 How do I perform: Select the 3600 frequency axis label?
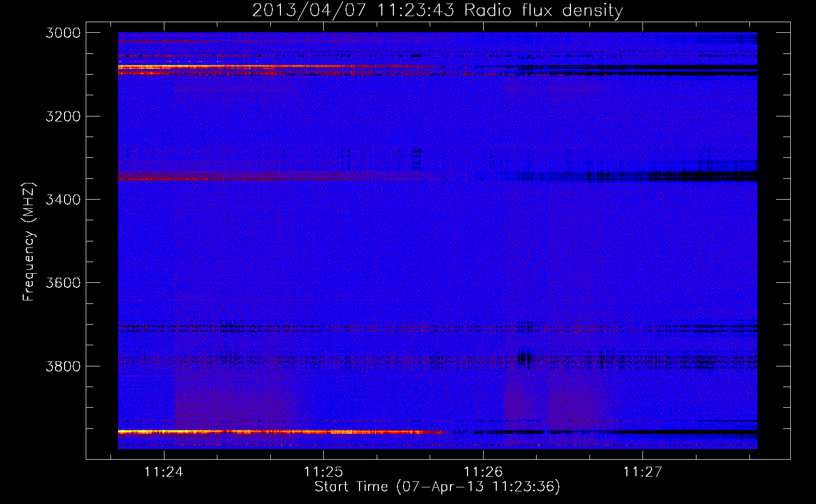(x=63, y=283)
